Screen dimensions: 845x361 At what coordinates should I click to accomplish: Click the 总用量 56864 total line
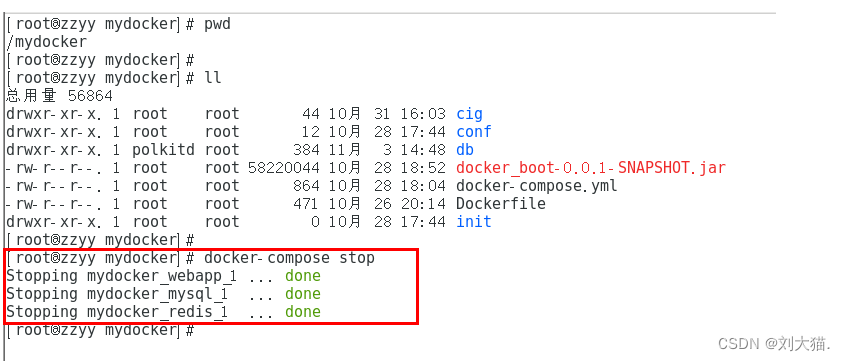(60, 96)
